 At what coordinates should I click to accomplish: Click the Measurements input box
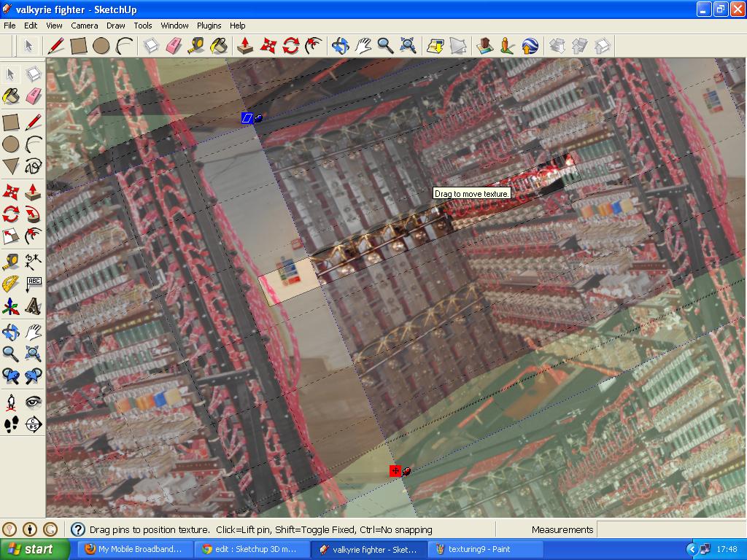click(670, 529)
